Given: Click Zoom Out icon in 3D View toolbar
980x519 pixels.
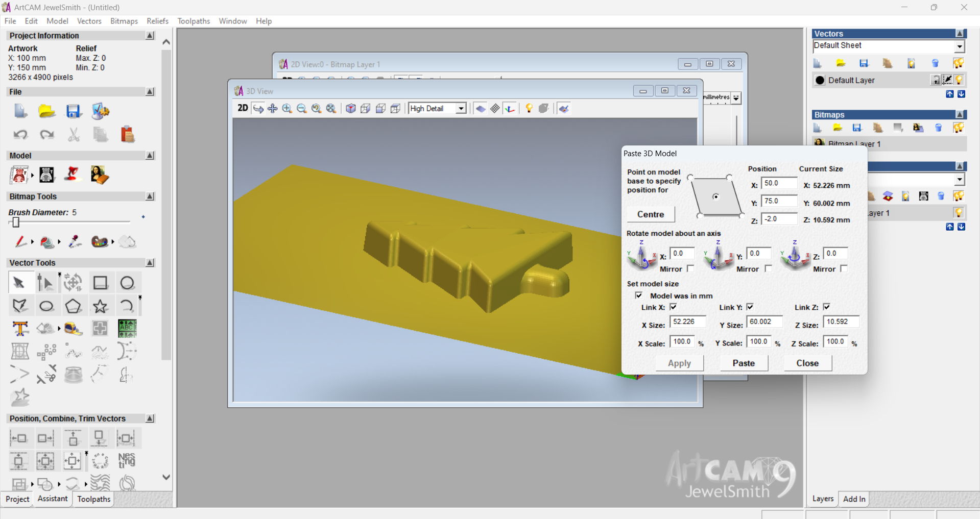Looking at the screenshot, I should (x=302, y=108).
